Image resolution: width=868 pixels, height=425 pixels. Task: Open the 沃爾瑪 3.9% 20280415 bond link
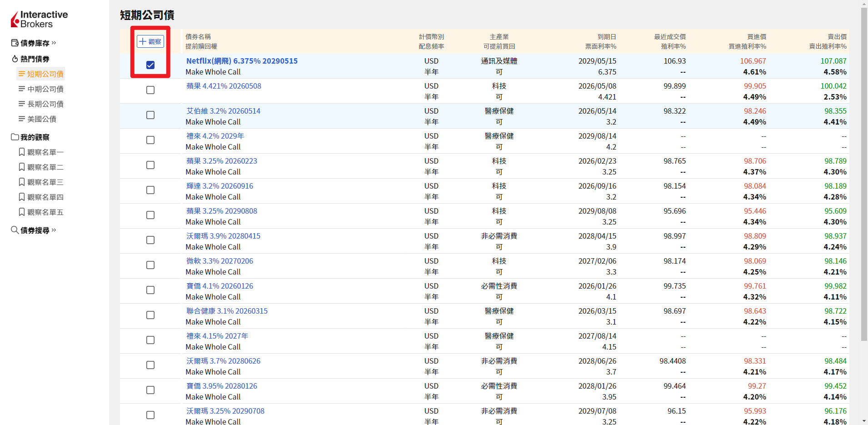coord(223,236)
